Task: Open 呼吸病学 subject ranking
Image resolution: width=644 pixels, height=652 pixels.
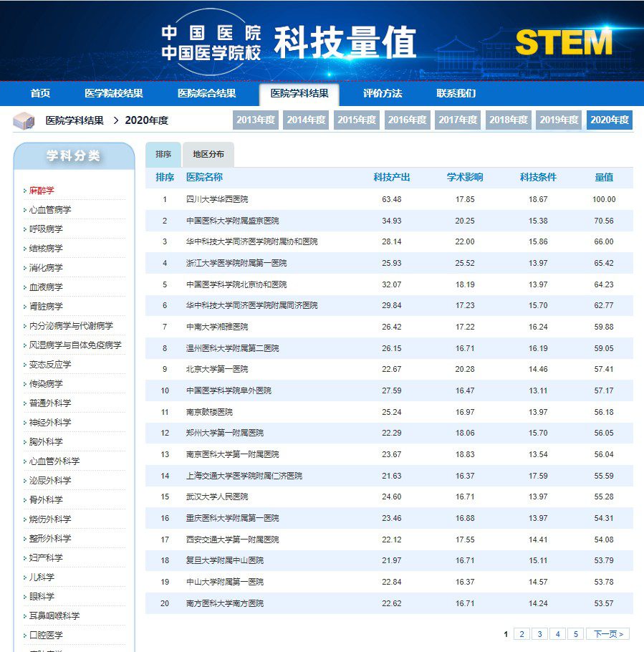Action: [46, 229]
